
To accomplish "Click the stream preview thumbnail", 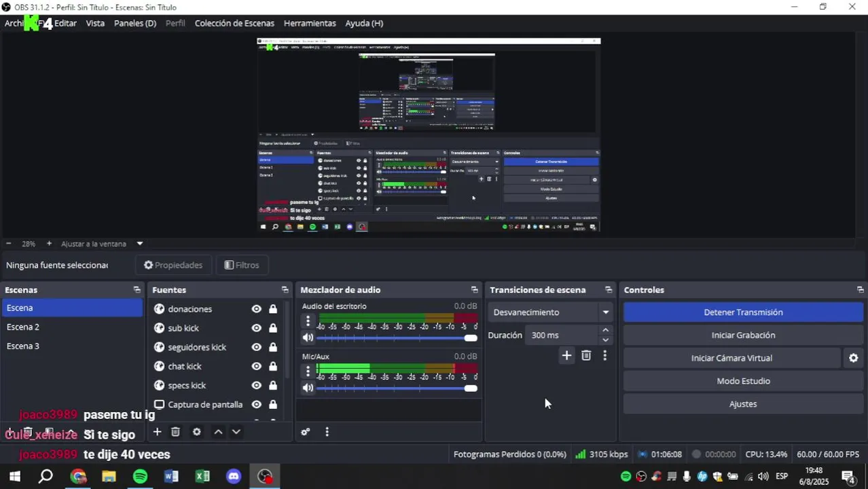I will tap(429, 134).
